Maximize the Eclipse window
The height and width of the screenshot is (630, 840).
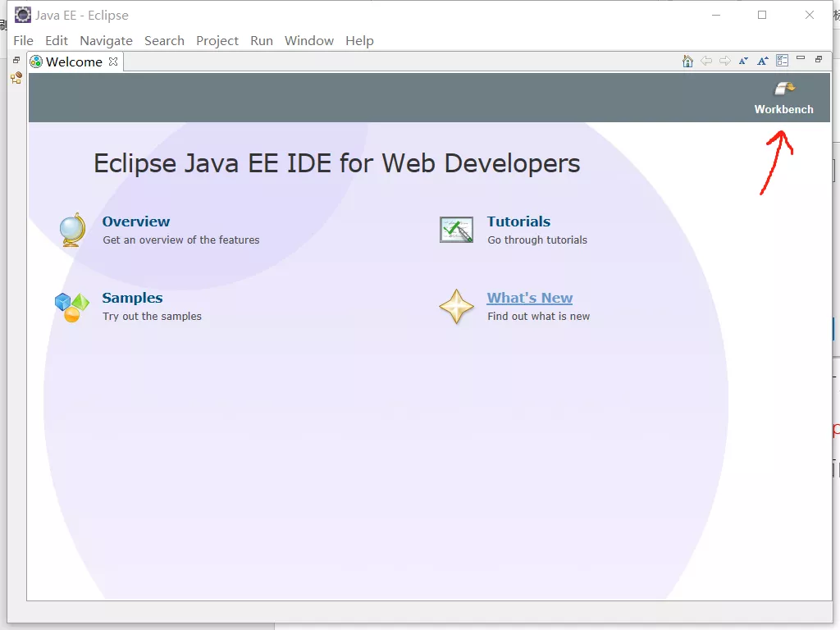click(762, 15)
